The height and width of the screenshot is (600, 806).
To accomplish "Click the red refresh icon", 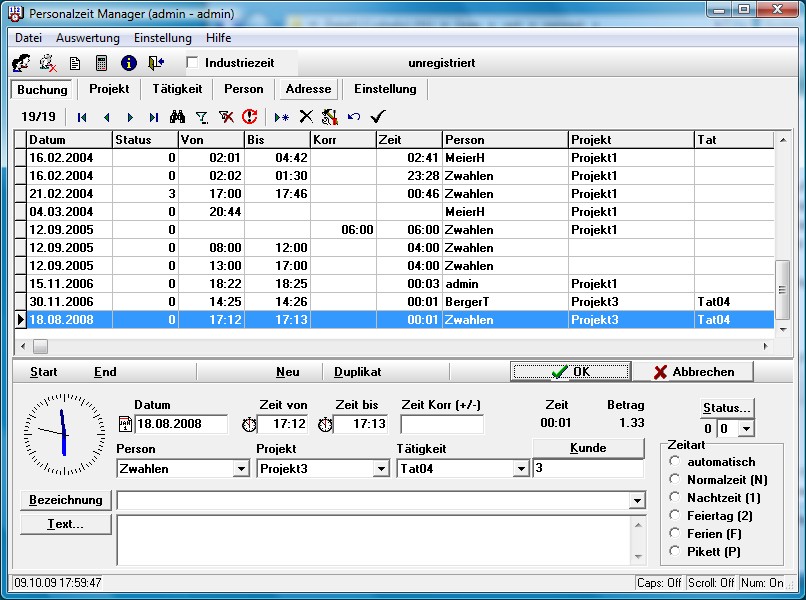I will [250, 117].
